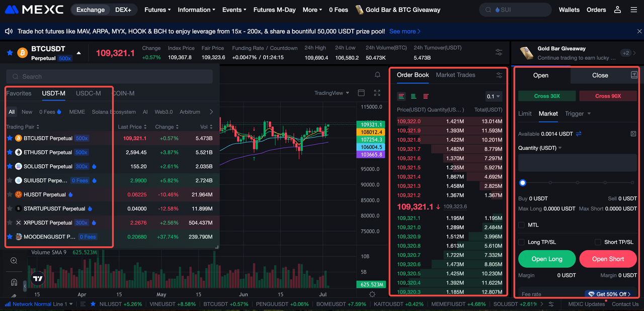Open the preferences sliders icon beside 24h Turnover
Image resolution: width=644 pixels, height=311 pixels.
click(499, 52)
